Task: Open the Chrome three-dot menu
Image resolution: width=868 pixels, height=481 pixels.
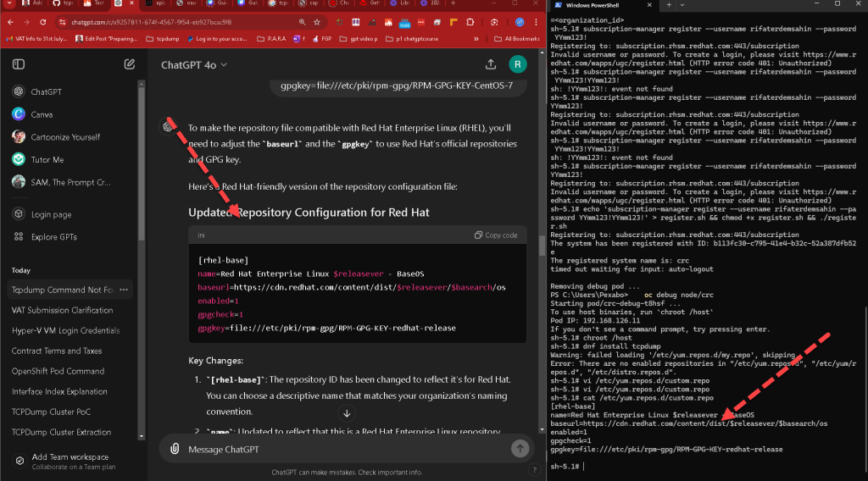Action: (x=536, y=22)
